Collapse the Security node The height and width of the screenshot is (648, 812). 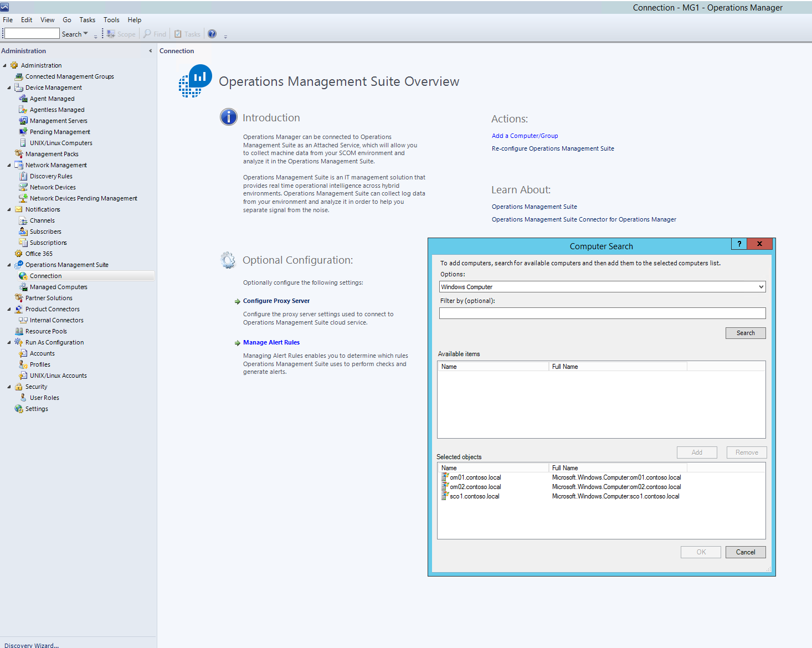pos(9,387)
